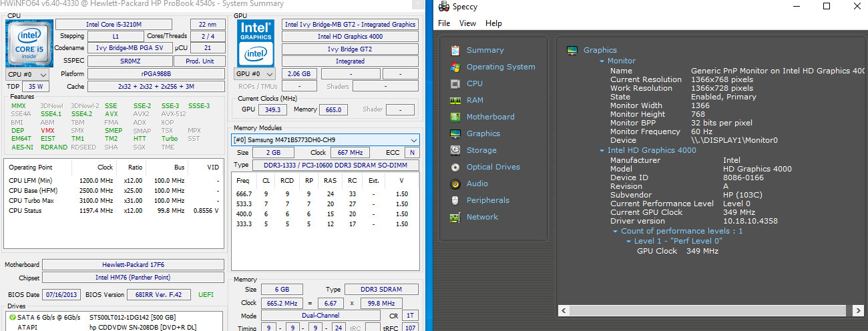The image size is (868, 331).
Task: Click the Intel HD Graphics 4000 GPU field
Action: (350, 37)
